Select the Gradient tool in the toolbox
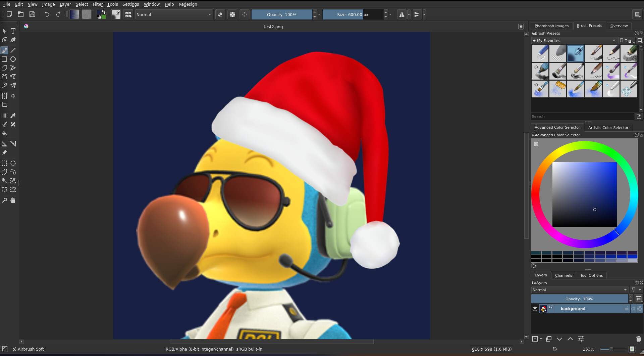This screenshot has width=644, height=356. pyautogui.click(x=4, y=116)
